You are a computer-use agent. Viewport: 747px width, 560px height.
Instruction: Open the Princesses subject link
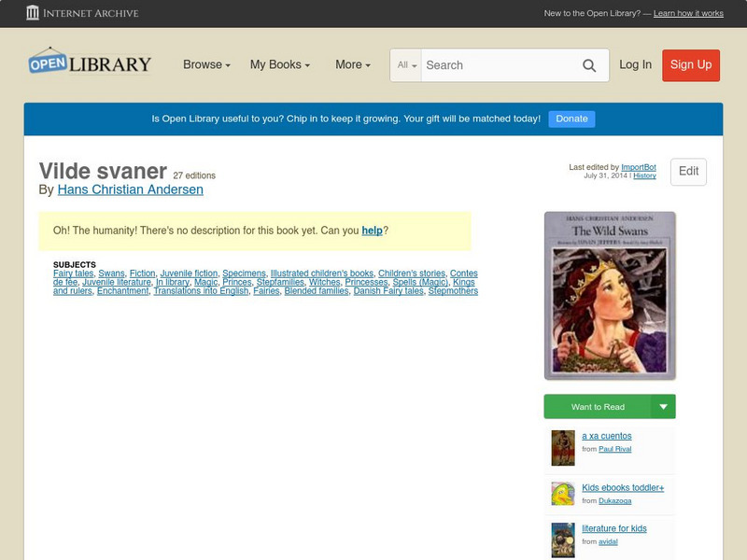[366, 282]
